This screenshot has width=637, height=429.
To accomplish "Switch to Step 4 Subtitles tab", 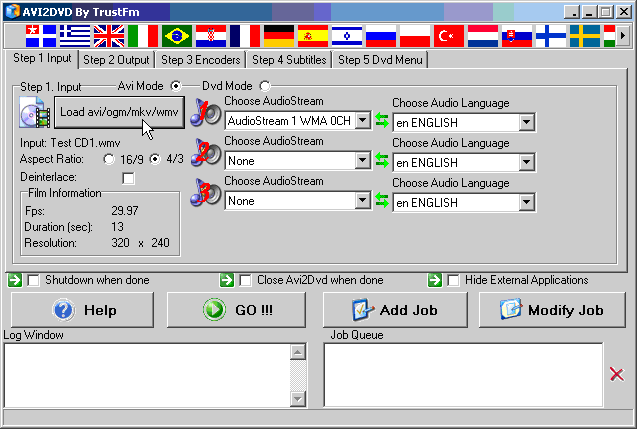I will tap(289, 60).
